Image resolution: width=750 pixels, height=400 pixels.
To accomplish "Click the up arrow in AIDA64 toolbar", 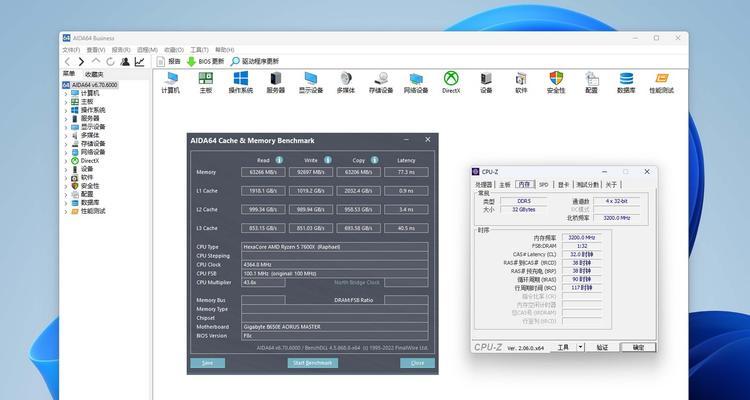I will coord(96,61).
